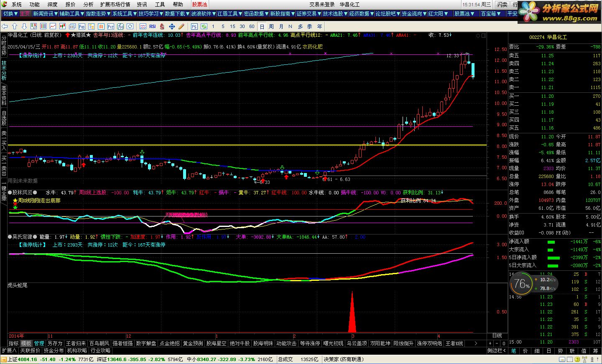The height and width of the screenshot is (364, 602).
Task: Click the down arrow toolbar icon
Action: (24, 26)
